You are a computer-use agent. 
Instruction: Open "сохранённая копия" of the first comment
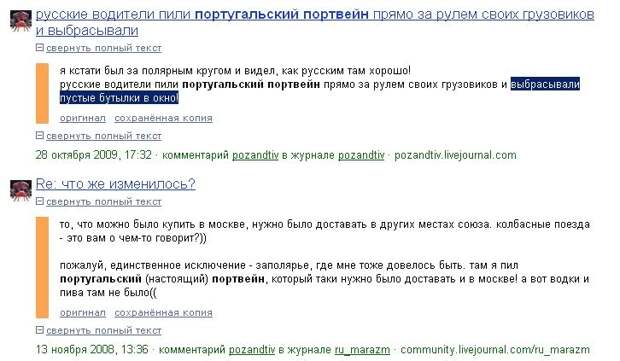(x=163, y=118)
